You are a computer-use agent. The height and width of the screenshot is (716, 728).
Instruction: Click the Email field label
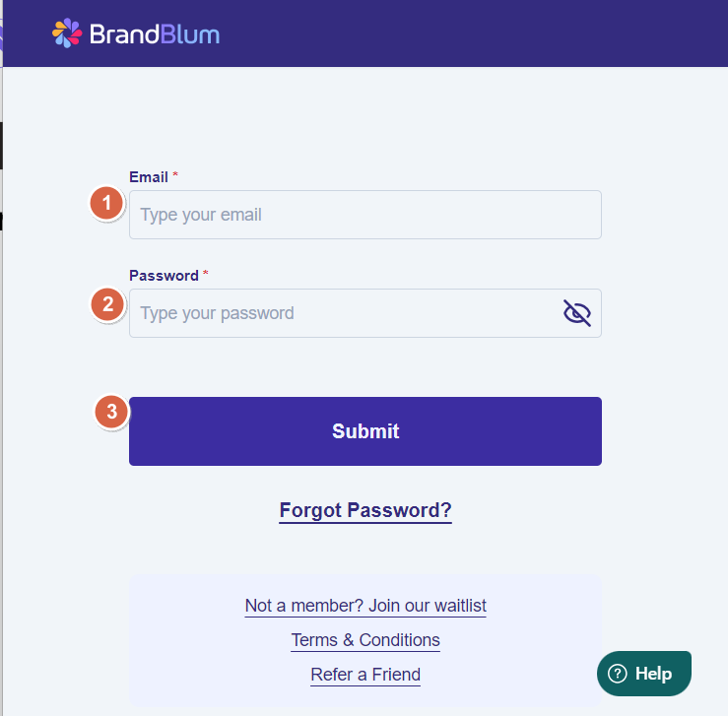[149, 177]
